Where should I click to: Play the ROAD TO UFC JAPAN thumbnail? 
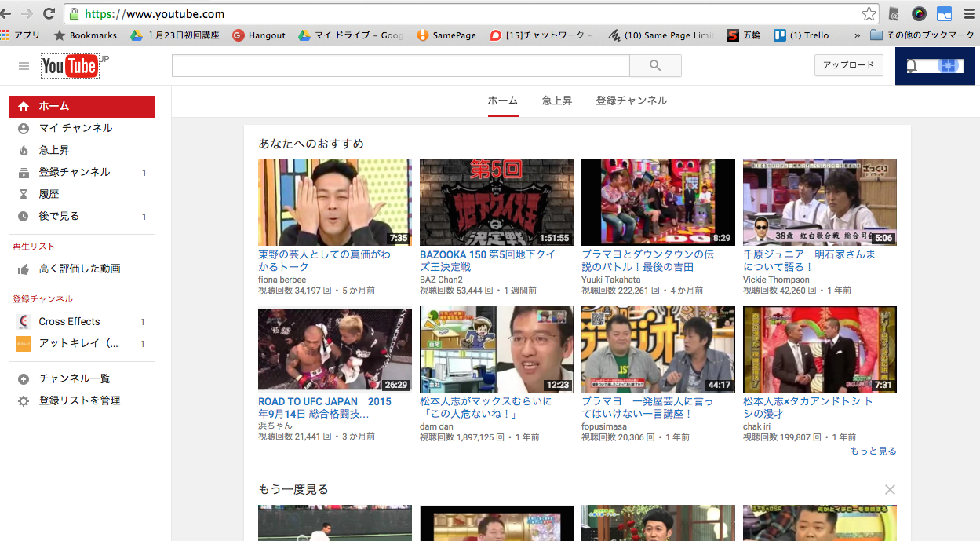point(335,349)
